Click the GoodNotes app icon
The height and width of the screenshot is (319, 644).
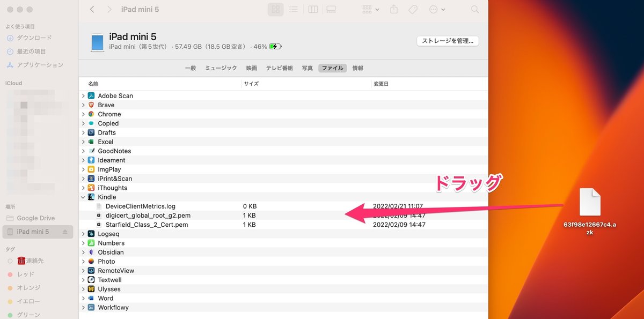tap(91, 151)
